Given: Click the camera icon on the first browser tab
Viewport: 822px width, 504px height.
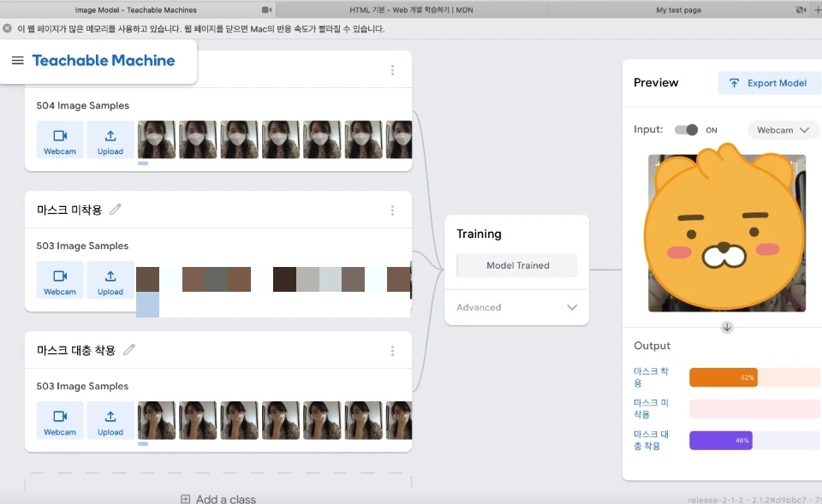Looking at the screenshot, I should (x=266, y=10).
